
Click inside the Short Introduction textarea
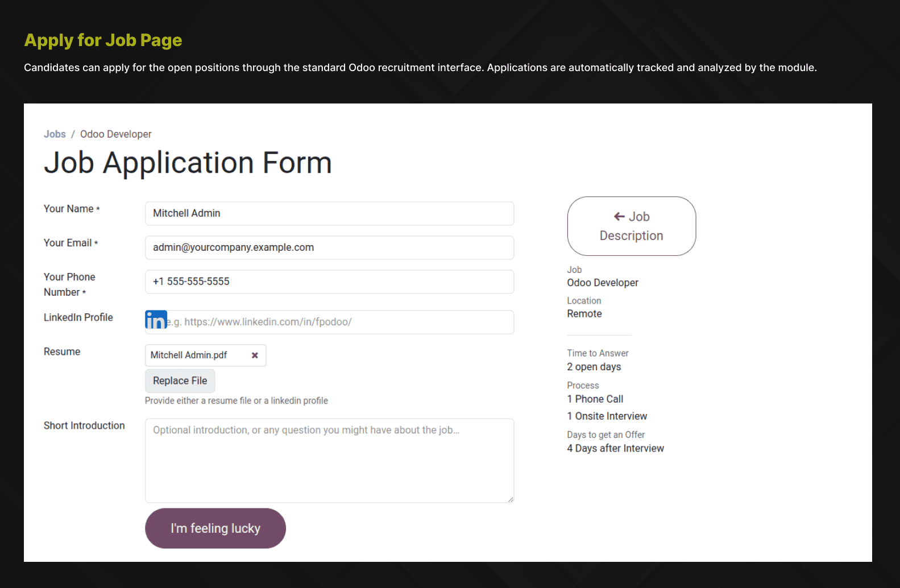[329, 461]
